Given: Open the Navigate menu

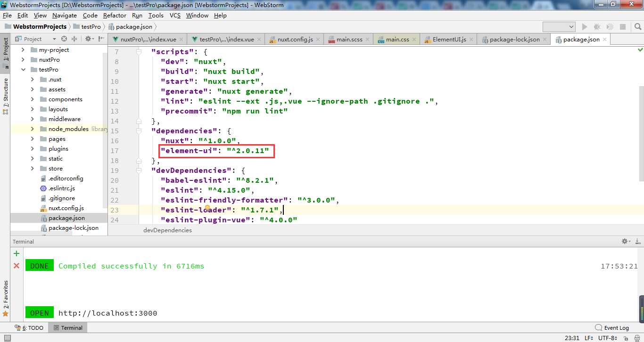Looking at the screenshot, I should click(65, 16).
